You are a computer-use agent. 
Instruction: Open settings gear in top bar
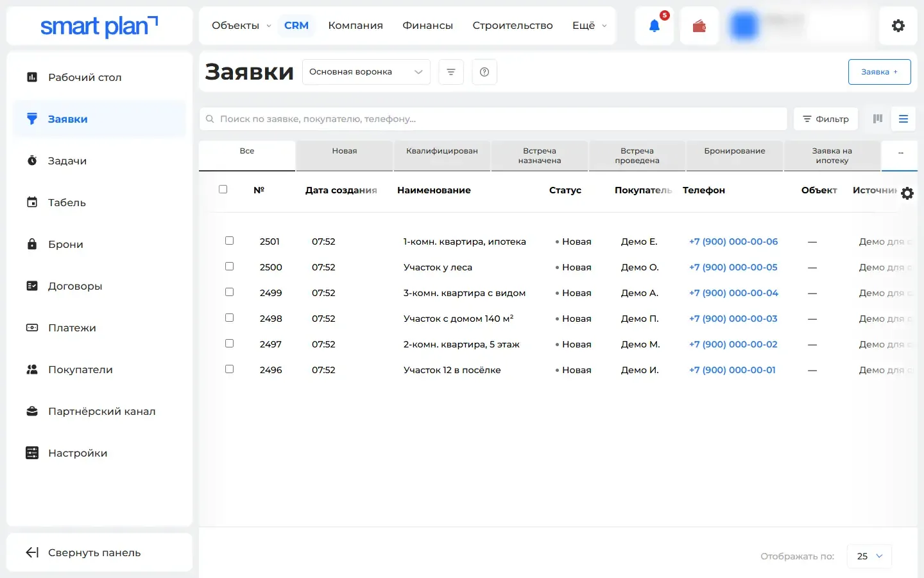point(898,26)
